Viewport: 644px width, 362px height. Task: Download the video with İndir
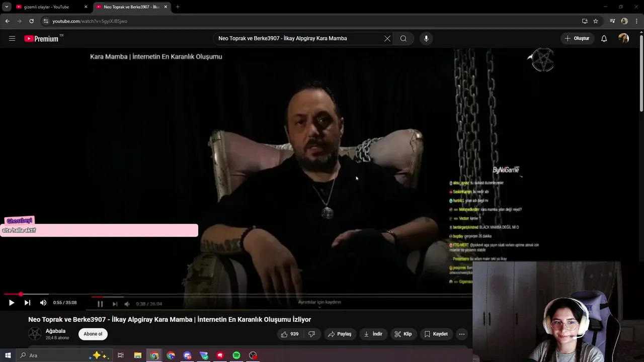tap(373, 334)
